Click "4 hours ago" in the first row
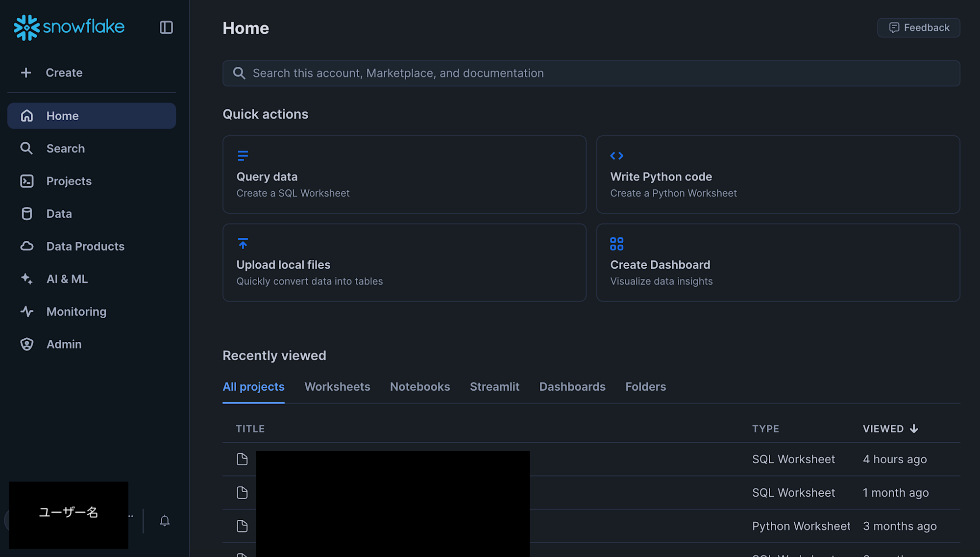Image resolution: width=980 pixels, height=557 pixels. 895,459
